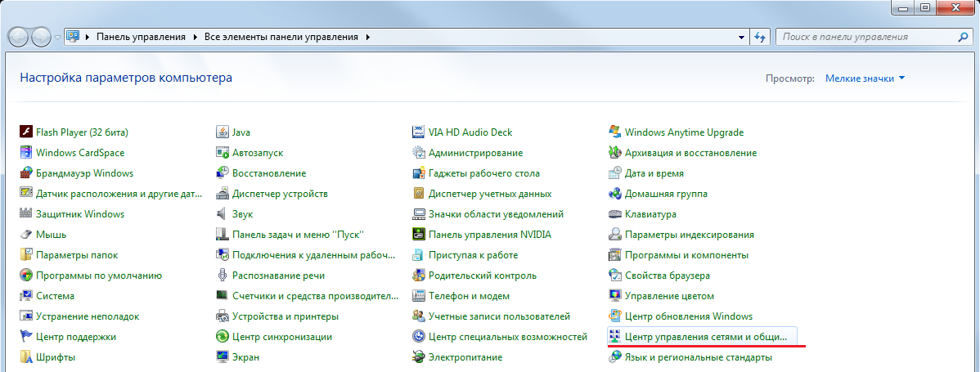The width and height of the screenshot is (980, 372).
Task: Open the Восстановление link
Action: point(269,173)
